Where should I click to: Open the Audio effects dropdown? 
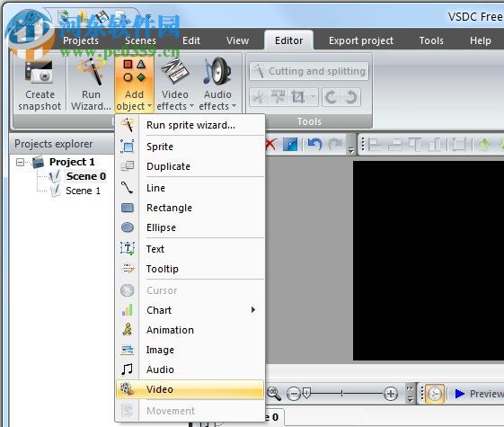pos(217,85)
